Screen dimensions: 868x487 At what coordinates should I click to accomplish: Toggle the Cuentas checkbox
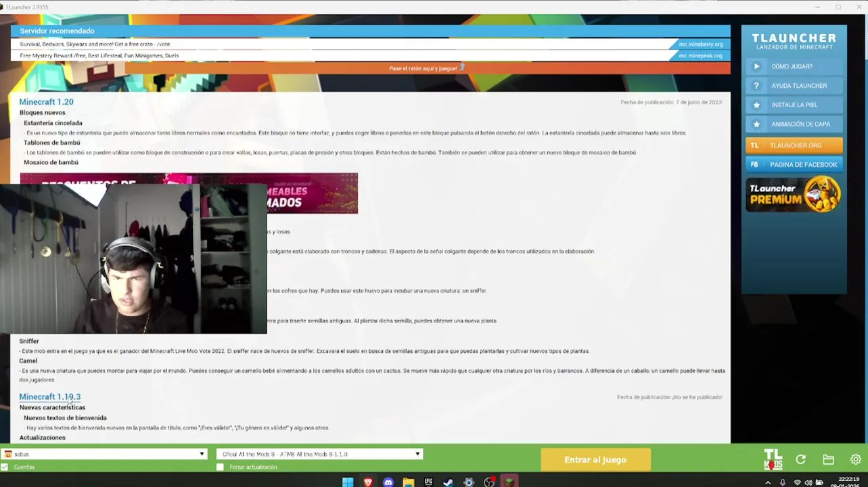[5, 467]
